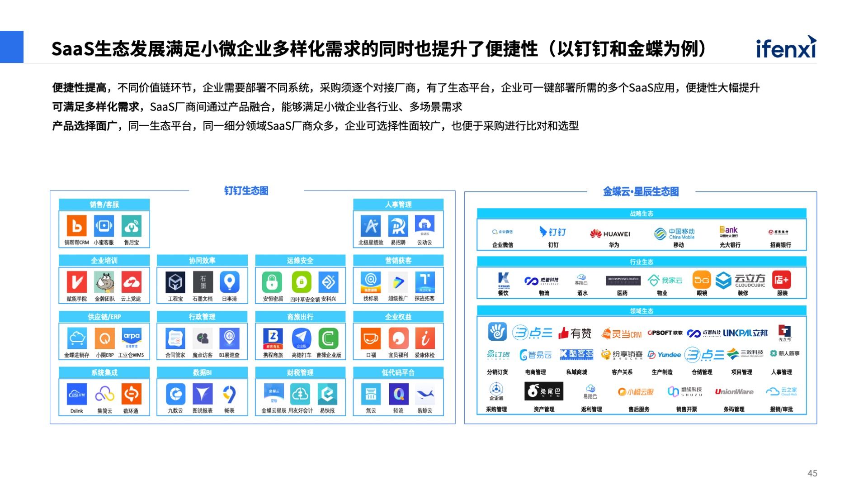Viewport: 868px width, 495px height.
Task: Click the 纷享销客 logo
Action: click(x=622, y=355)
